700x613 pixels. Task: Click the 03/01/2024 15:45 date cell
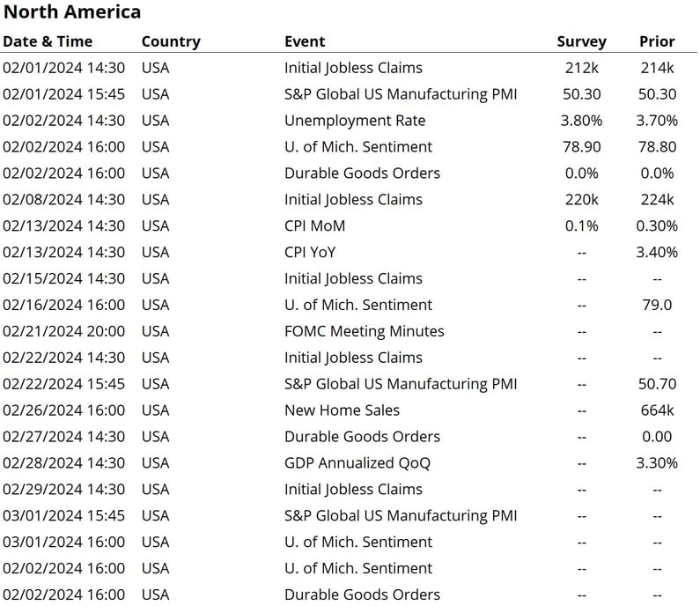64,515
